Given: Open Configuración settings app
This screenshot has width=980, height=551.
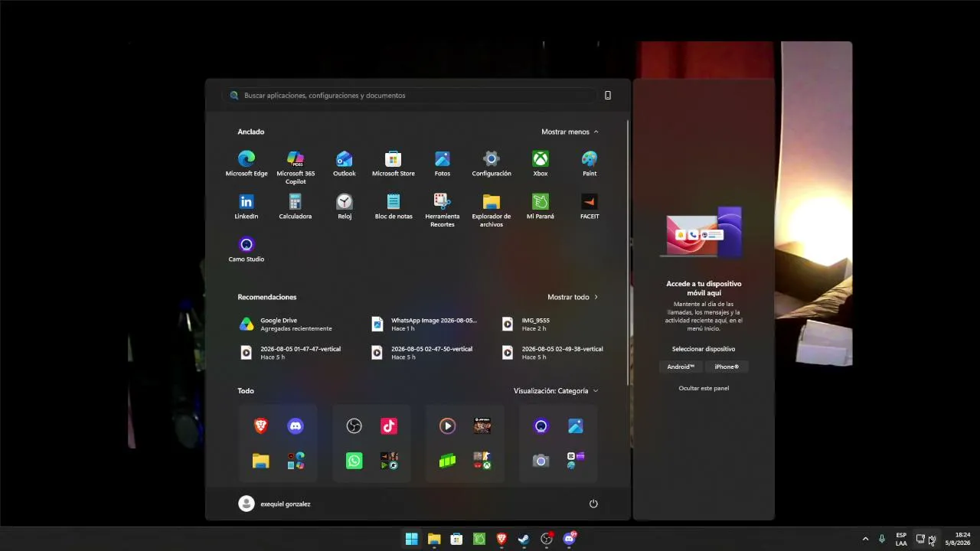Looking at the screenshot, I should pos(492,163).
